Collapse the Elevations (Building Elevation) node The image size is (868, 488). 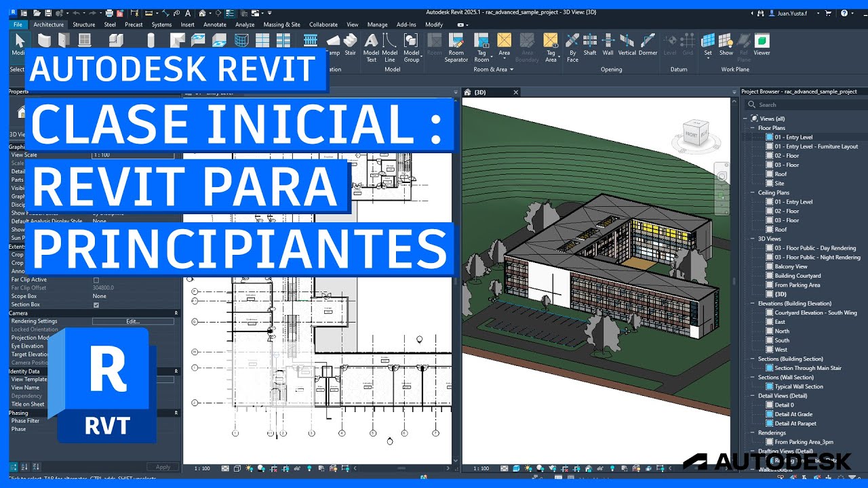coord(752,304)
